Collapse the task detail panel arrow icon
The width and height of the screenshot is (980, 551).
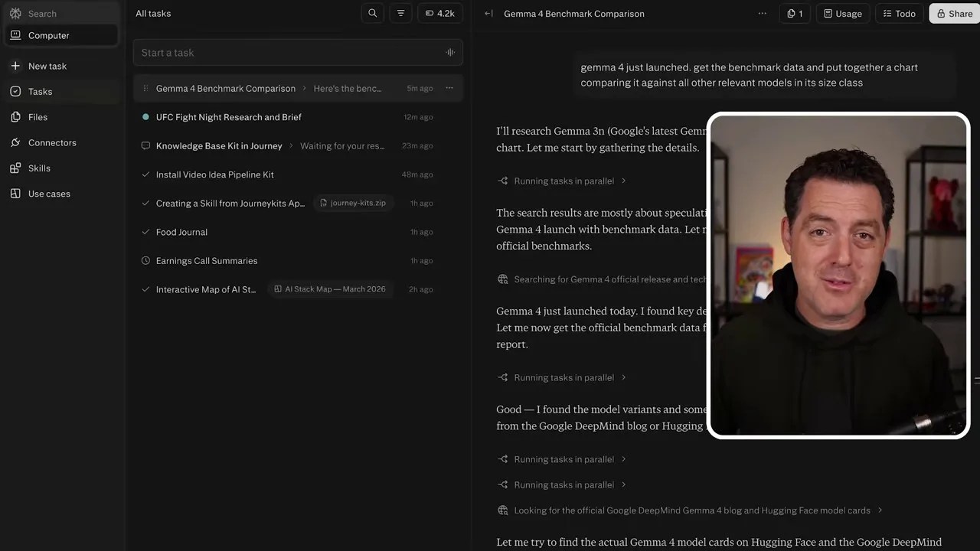[488, 14]
